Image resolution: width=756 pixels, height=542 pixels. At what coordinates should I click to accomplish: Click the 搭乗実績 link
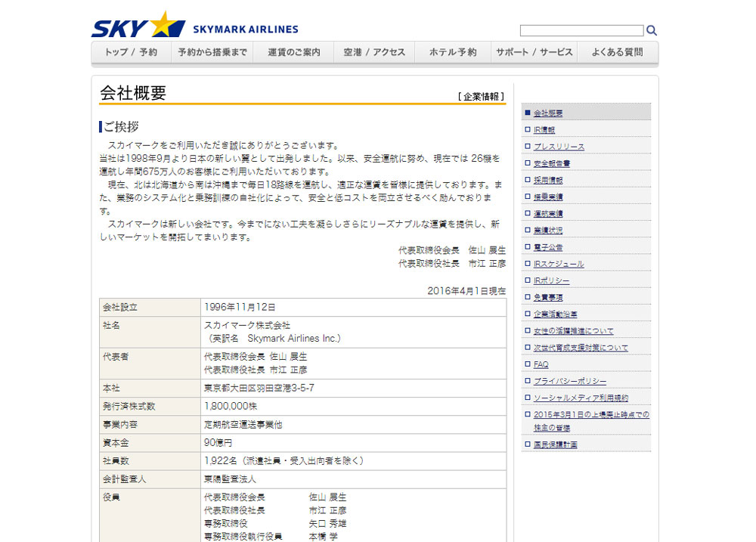(547, 197)
